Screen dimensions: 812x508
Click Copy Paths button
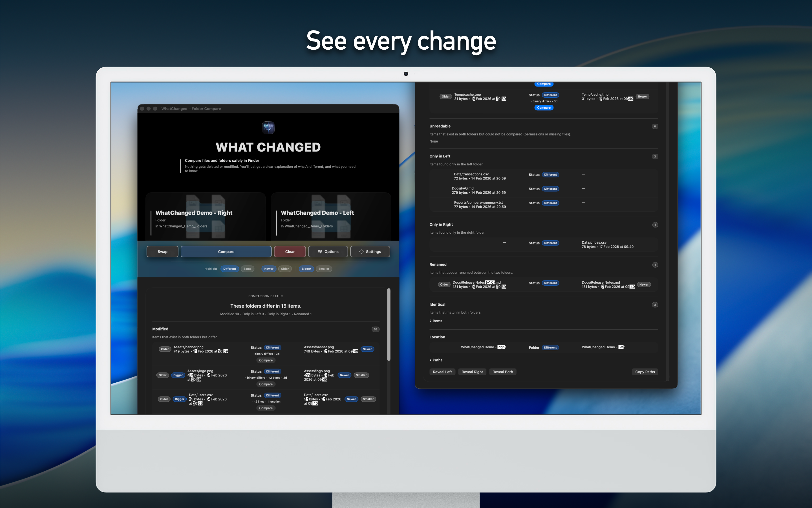point(645,372)
